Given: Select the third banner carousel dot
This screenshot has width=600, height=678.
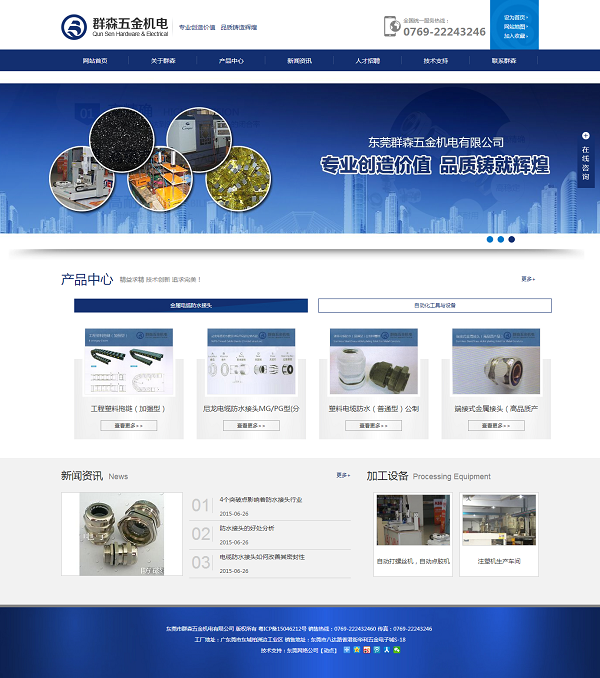Looking at the screenshot, I should pos(512,239).
